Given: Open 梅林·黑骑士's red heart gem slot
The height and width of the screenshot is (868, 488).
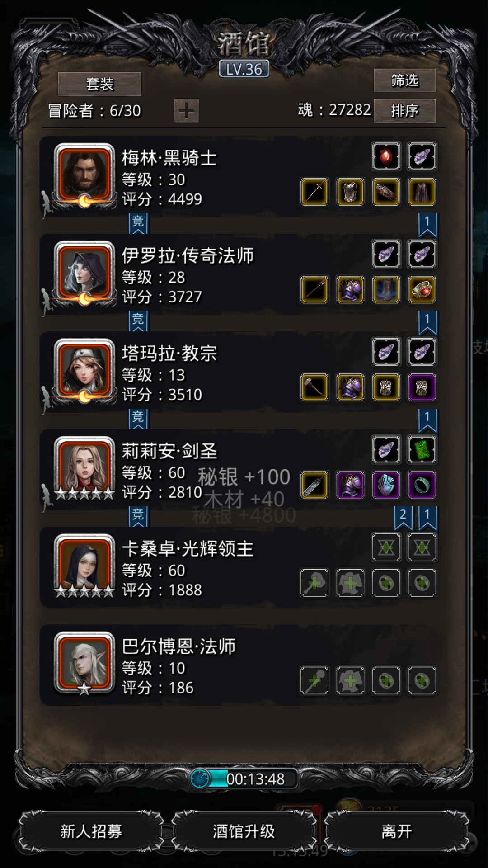Looking at the screenshot, I should tap(386, 156).
